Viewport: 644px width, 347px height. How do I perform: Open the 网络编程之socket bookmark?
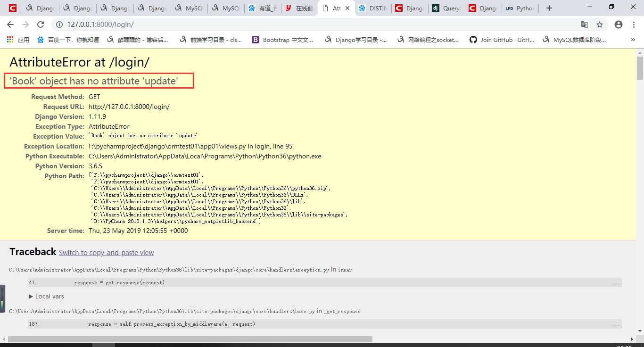click(x=428, y=40)
